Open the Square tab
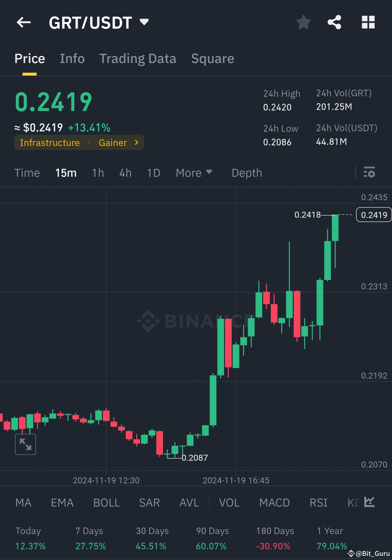This screenshot has height=560, width=392. coord(212,59)
